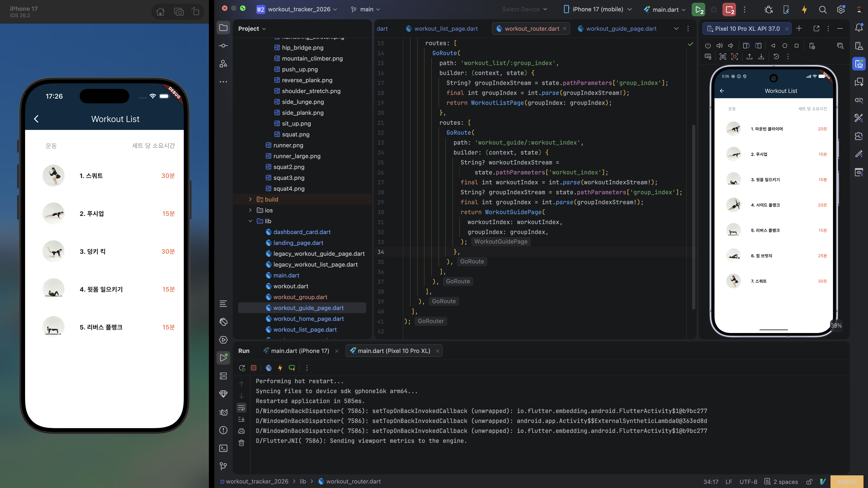
Task: Open the workout_tracker_2026 project dropdown
Action: pos(297,9)
